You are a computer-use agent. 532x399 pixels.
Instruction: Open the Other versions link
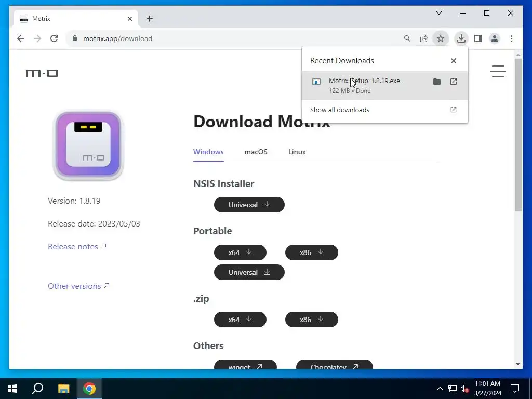[79, 286]
